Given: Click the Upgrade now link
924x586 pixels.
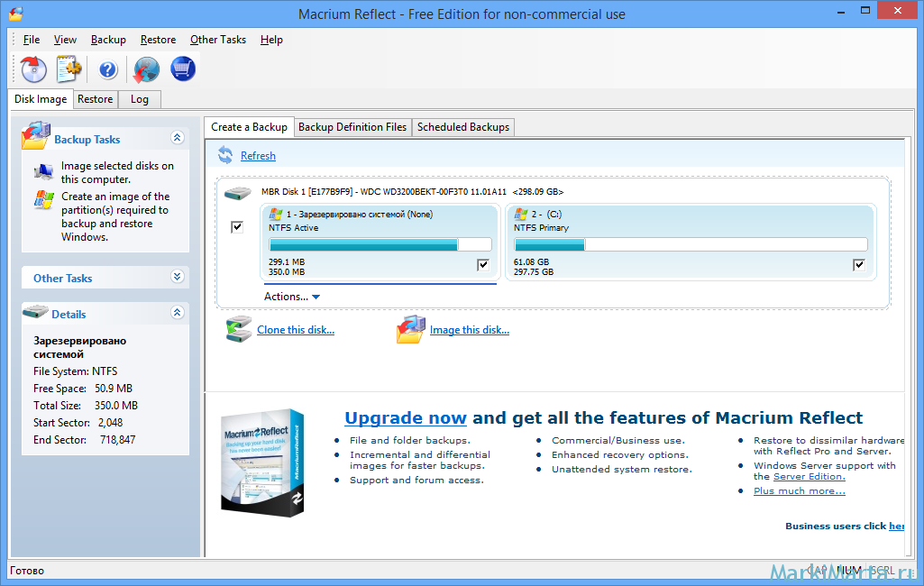Looking at the screenshot, I should (x=406, y=418).
